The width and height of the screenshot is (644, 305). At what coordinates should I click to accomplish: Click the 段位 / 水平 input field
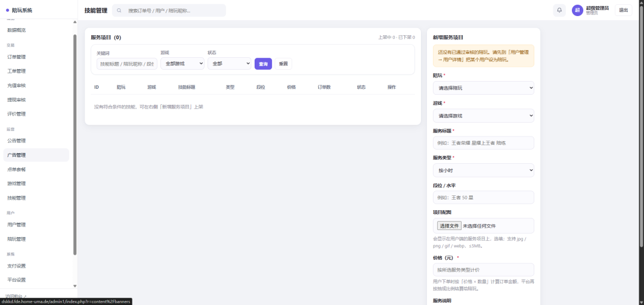point(484,197)
